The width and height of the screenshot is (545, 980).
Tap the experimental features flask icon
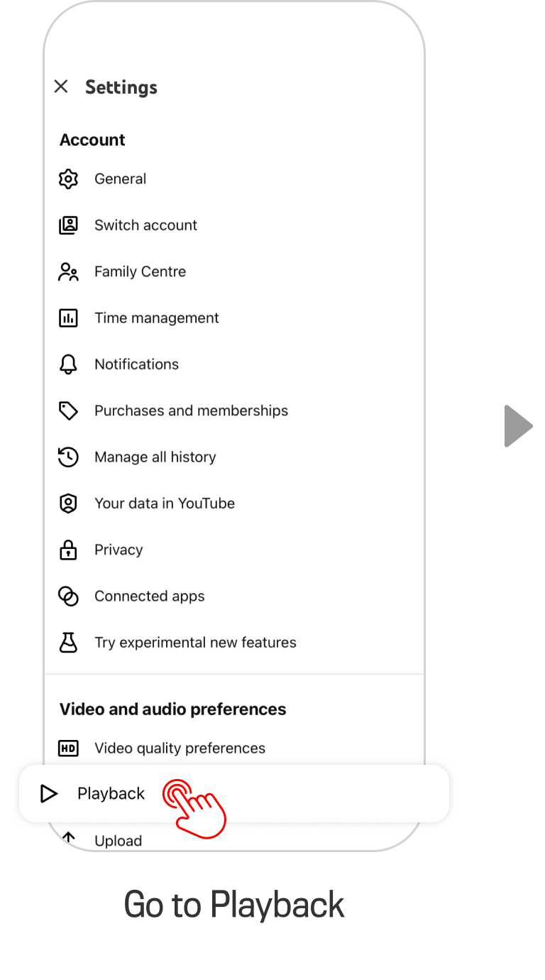(x=68, y=643)
